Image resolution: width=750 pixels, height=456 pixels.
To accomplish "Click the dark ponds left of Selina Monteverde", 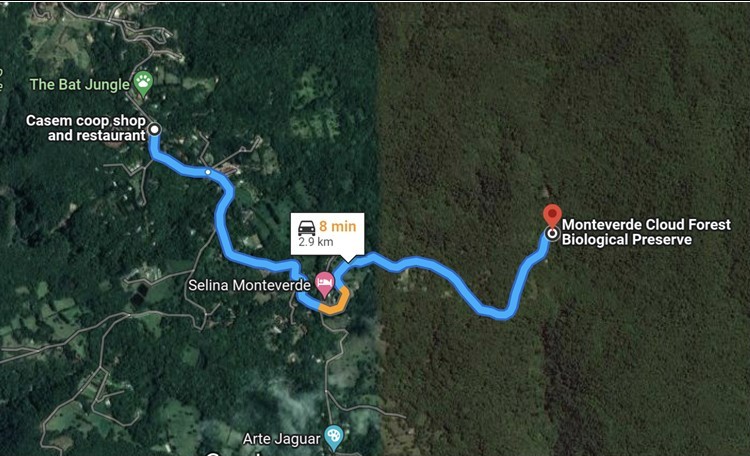I will click(139, 293).
